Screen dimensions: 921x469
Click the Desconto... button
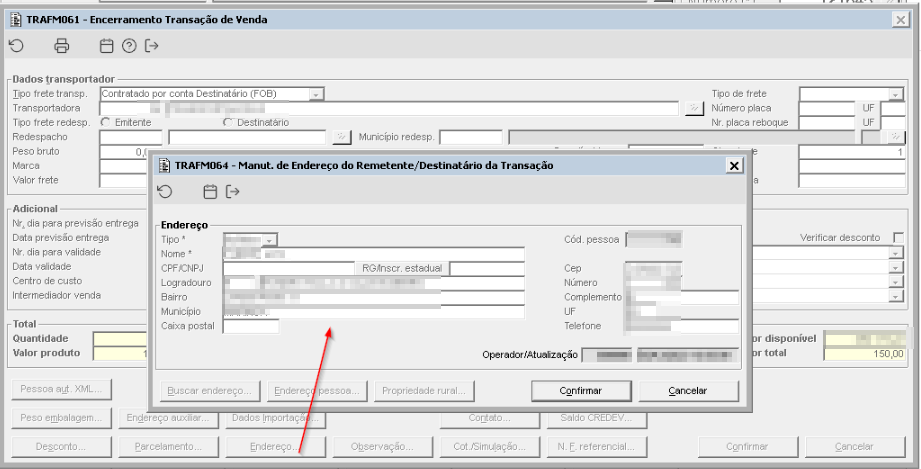coord(61,447)
